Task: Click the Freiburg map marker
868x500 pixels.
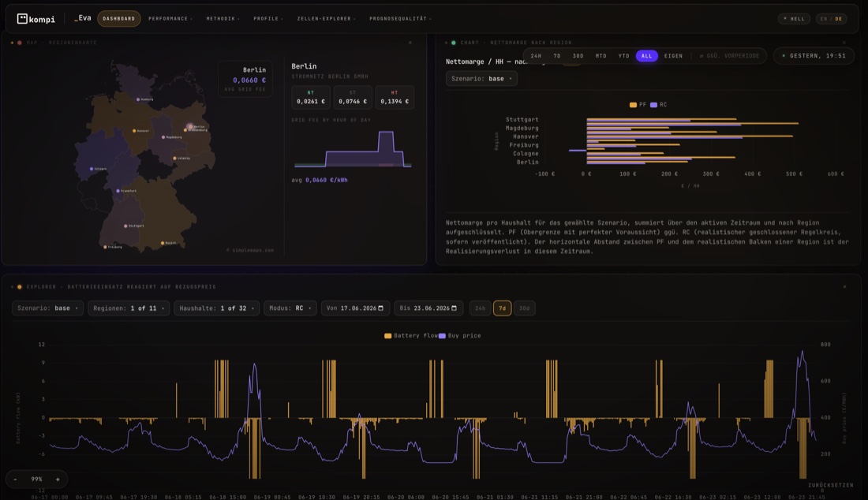Action: (x=105, y=247)
